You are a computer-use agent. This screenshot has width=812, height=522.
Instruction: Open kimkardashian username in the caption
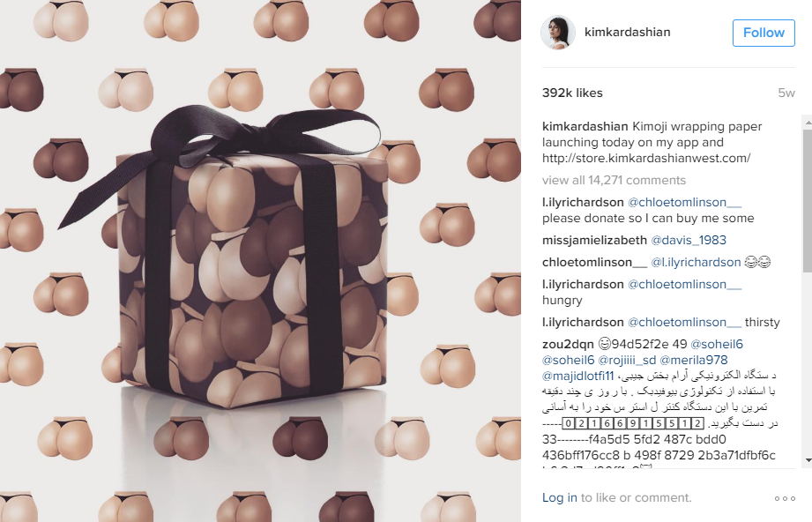585,126
